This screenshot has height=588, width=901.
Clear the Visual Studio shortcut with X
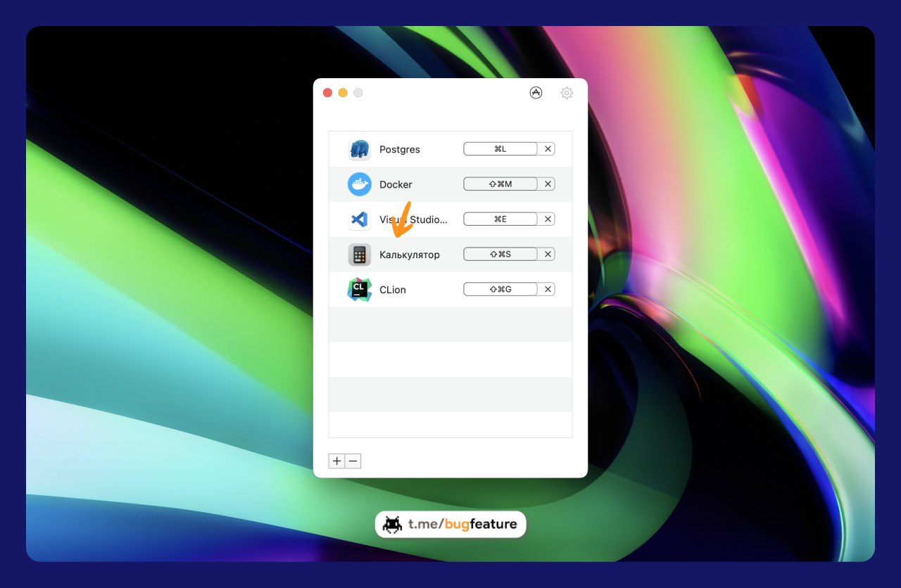click(548, 219)
